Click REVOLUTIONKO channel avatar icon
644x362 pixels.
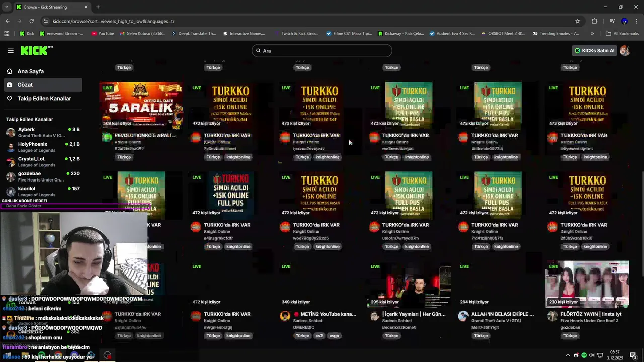pyautogui.click(x=107, y=137)
